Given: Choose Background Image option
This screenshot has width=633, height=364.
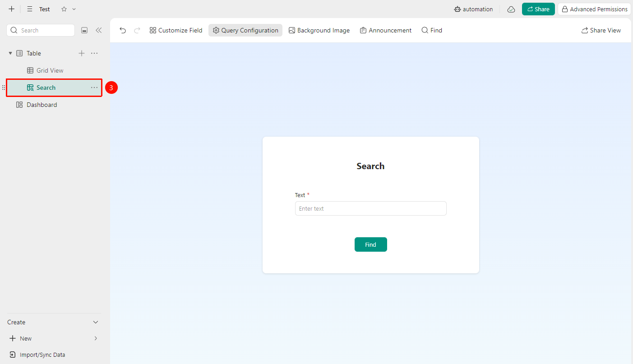Looking at the screenshot, I should point(319,30).
